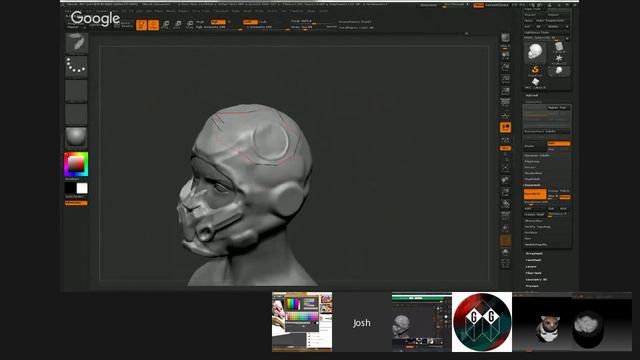Expand the SubTool section
Screen dimensions: 640x360
coord(532,95)
